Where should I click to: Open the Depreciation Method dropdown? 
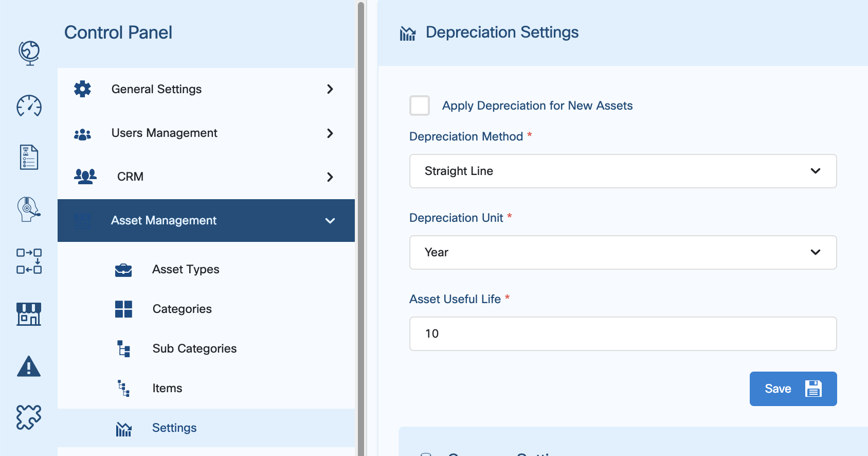(623, 171)
